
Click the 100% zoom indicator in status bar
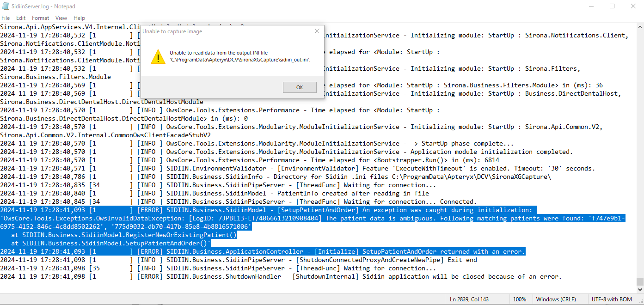(520, 299)
